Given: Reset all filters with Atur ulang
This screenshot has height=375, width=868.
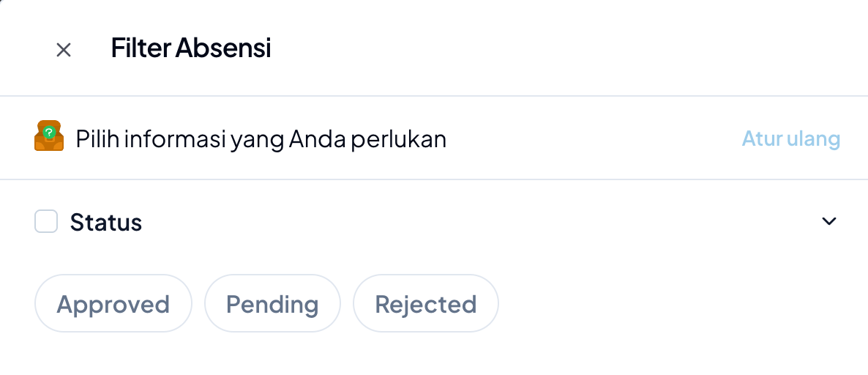Looking at the screenshot, I should coord(790,138).
